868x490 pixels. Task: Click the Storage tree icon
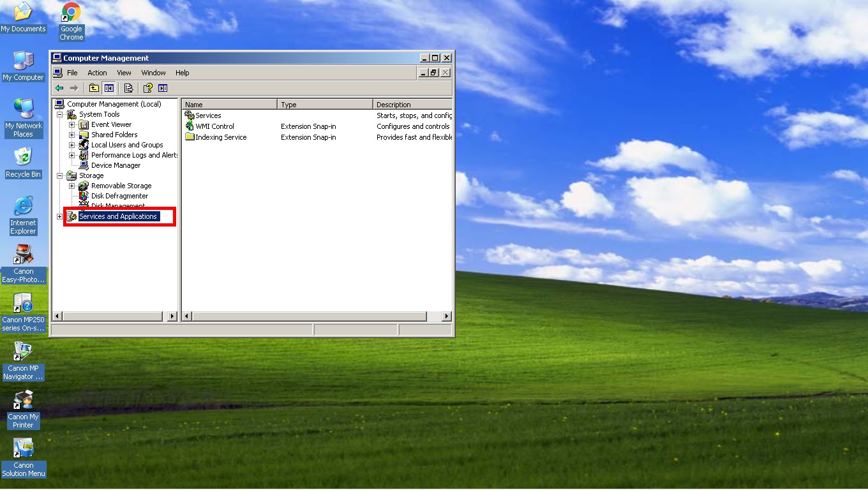point(71,175)
